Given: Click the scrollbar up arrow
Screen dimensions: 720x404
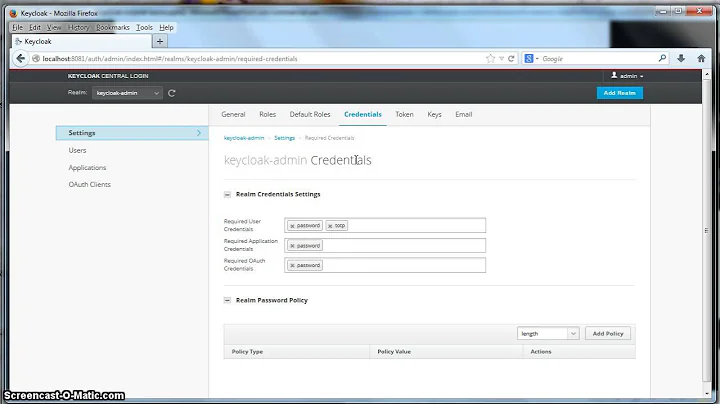Looking at the screenshot, I should click(x=706, y=74).
